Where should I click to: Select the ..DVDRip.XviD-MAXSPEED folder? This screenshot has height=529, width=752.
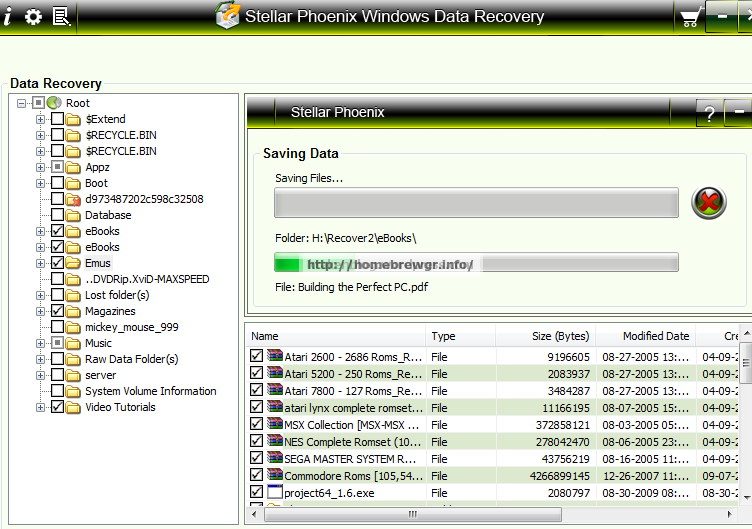pos(147,280)
